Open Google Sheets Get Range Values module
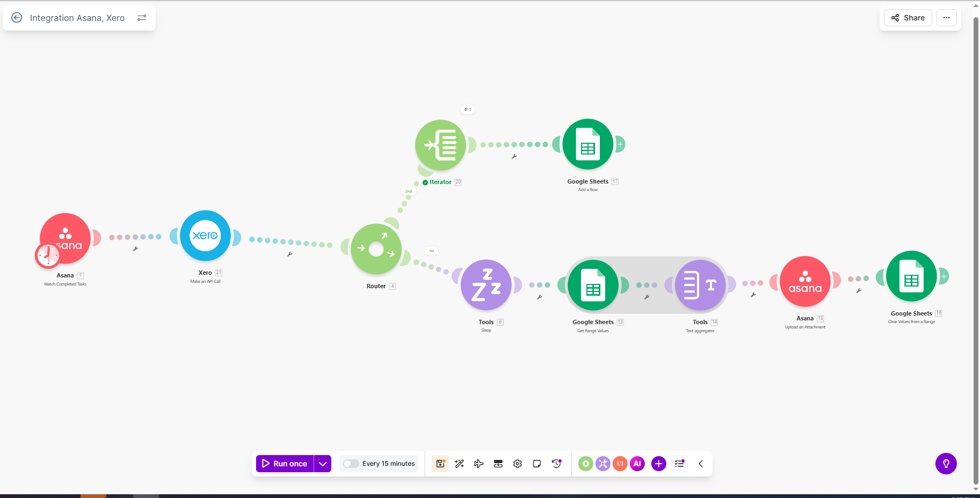 593,285
